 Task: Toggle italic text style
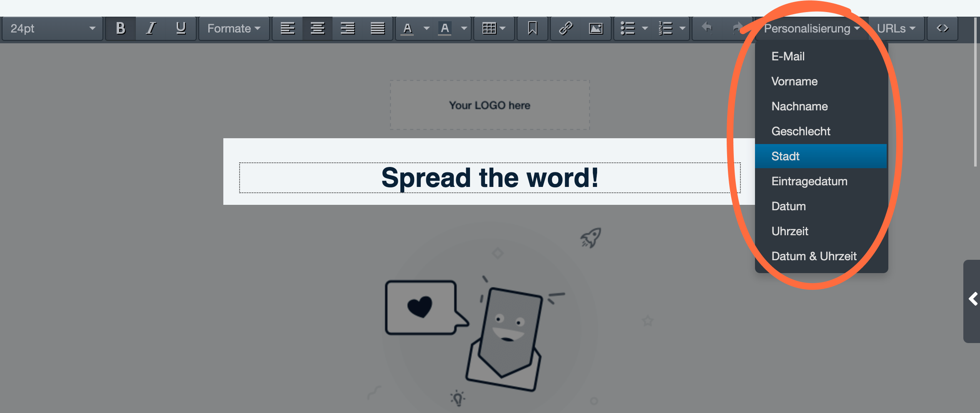(x=150, y=28)
